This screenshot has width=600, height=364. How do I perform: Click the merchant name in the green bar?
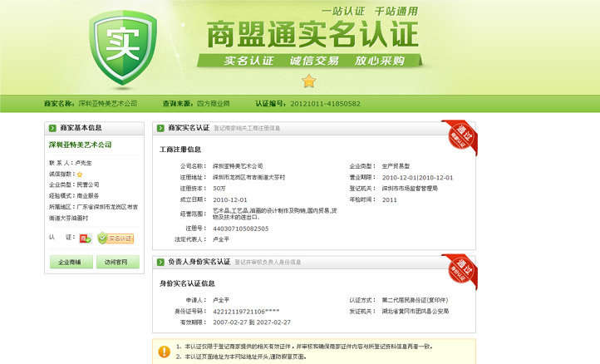tap(108, 103)
